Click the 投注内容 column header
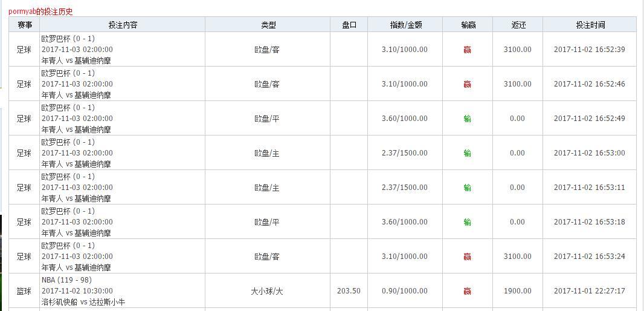The width and height of the screenshot is (644, 311). [122, 25]
